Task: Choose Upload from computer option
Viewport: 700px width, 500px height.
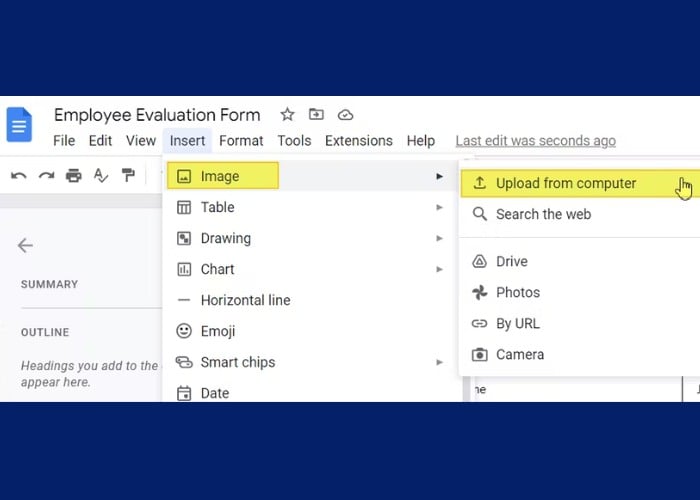Action: click(566, 183)
